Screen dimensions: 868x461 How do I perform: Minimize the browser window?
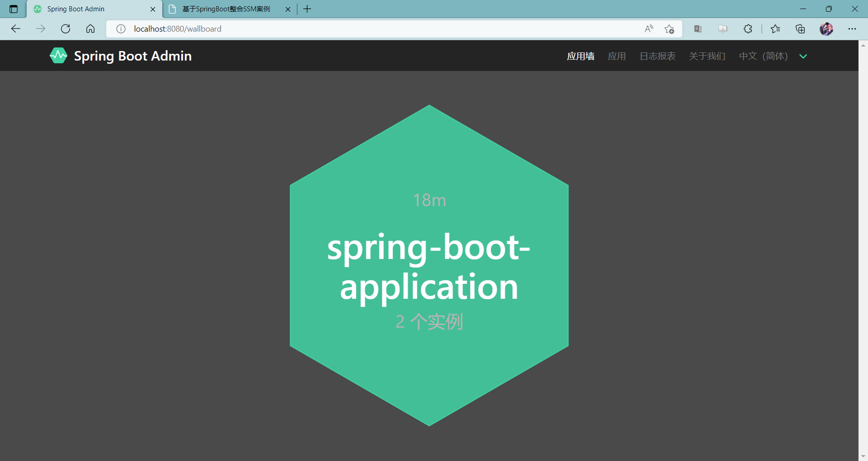coord(803,9)
